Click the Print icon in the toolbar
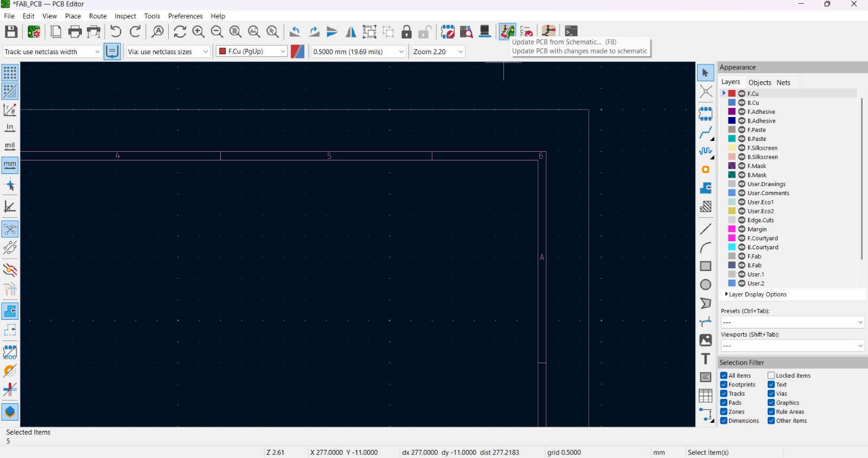This screenshot has width=868, height=458. point(75,32)
